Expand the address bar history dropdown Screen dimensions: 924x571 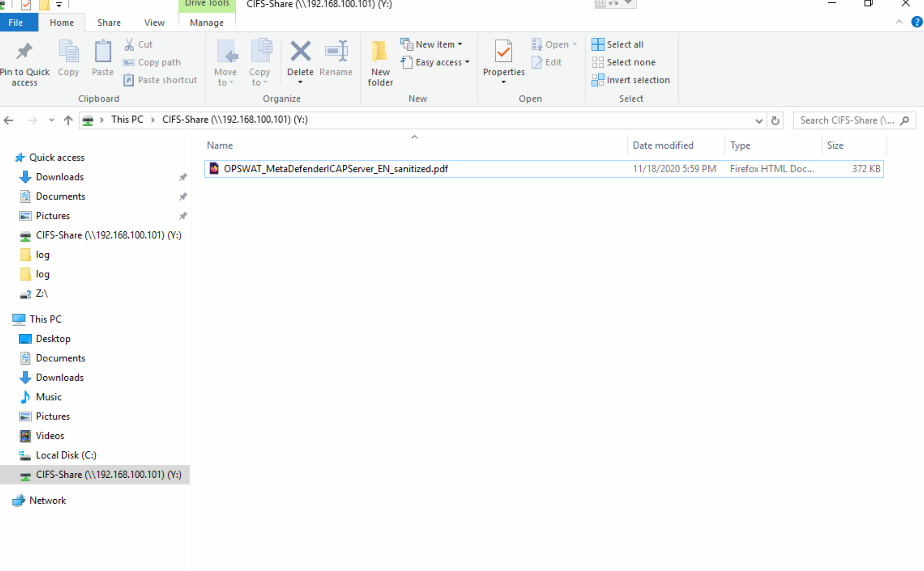[x=758, y=120]
